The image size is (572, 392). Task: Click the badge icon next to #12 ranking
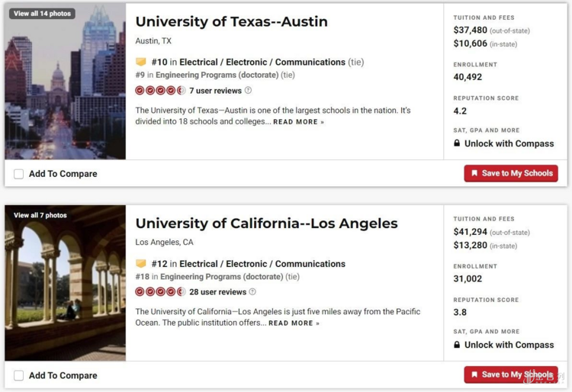(x=140, y=264)
